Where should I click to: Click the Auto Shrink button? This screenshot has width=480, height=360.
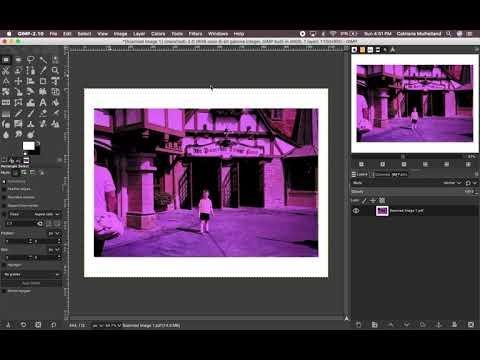point(31,283)
